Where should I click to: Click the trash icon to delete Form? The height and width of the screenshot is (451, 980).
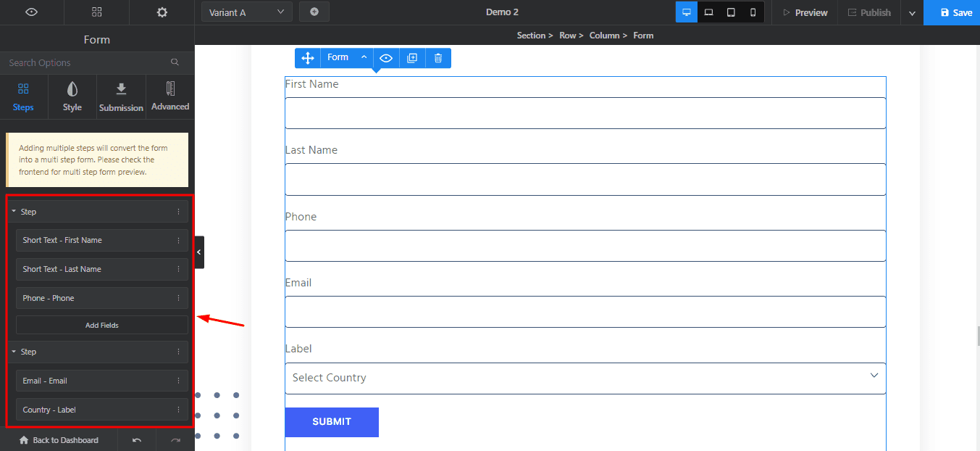click(437, 58)
